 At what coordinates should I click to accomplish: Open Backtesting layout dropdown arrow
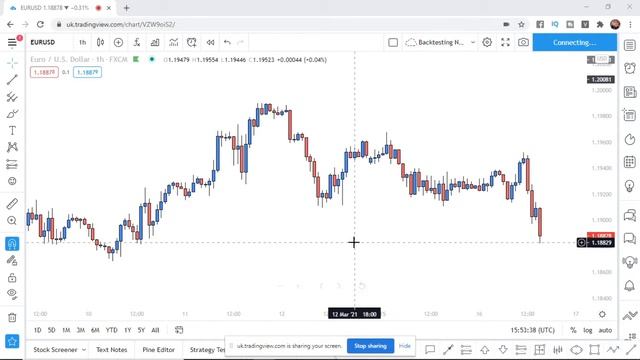[x=473, y=42]
